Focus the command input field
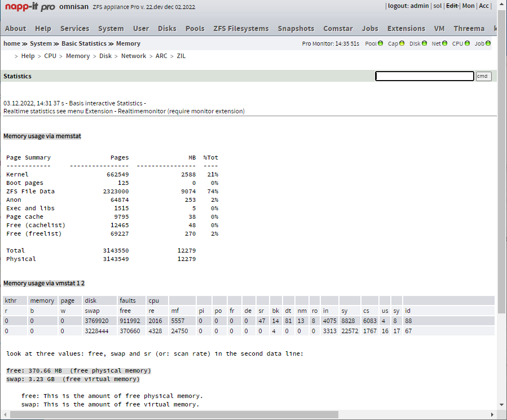 click(x=425, y=76)
